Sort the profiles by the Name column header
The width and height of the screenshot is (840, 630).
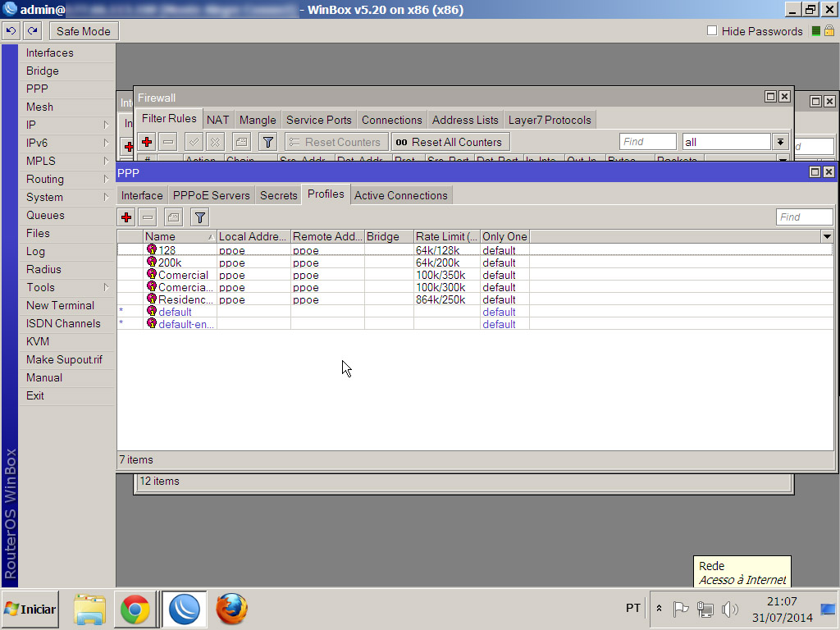[180, 236]
